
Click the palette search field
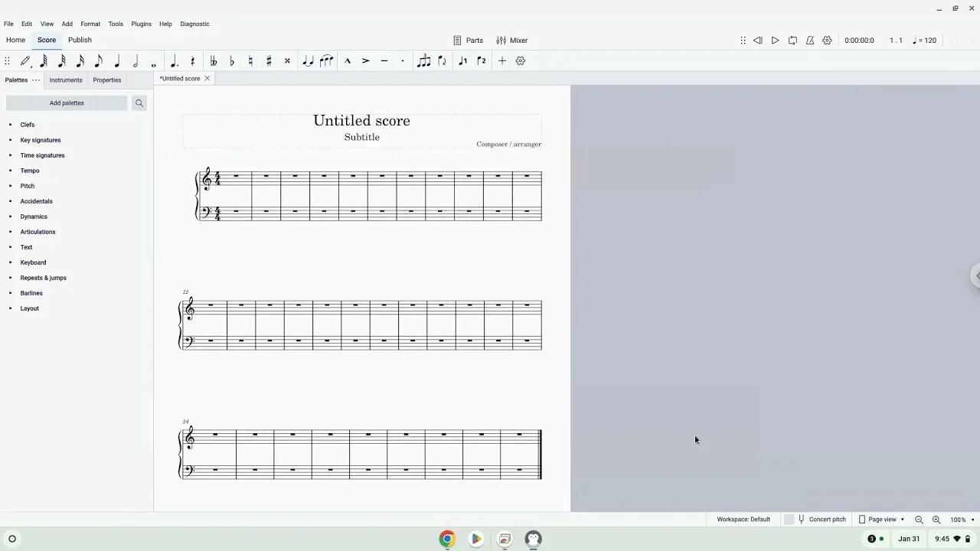click(139, 103)
